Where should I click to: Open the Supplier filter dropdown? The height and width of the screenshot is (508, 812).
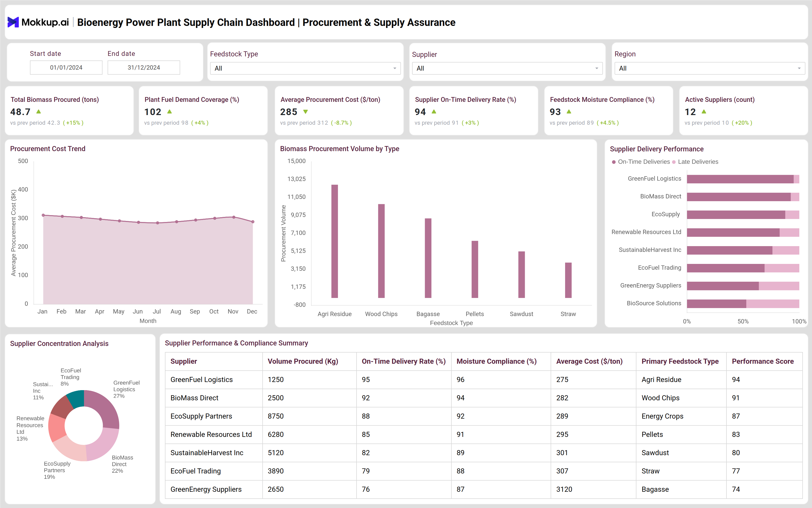[x=507, y=68]
